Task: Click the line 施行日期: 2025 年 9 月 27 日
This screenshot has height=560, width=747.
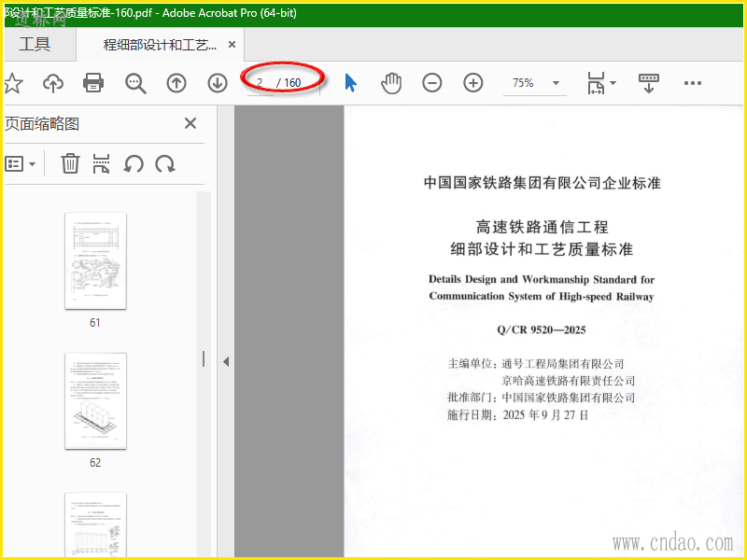Action: pyautogui.click(x=518, y=414)
